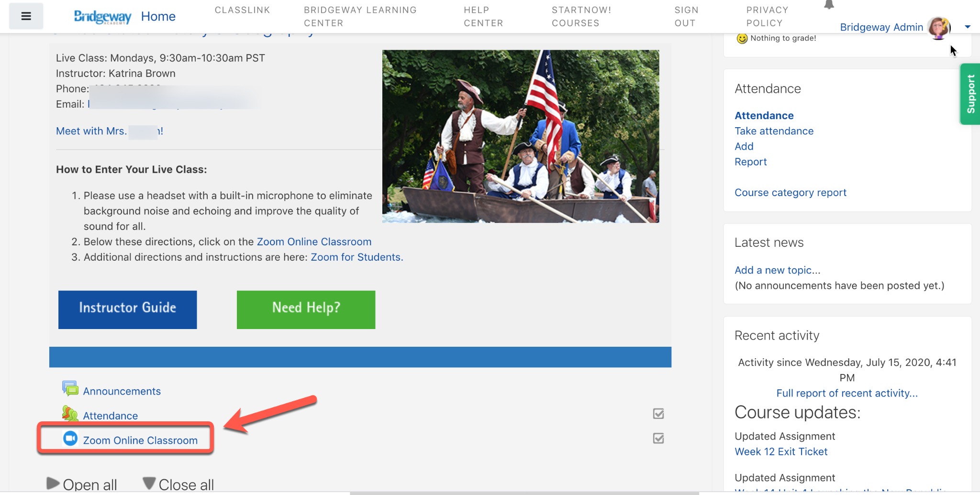Click the 'Live Class: Mondays, 9:30am-10:30am PST' text
This screenshot has height=495, width=980.
point(160,58)
